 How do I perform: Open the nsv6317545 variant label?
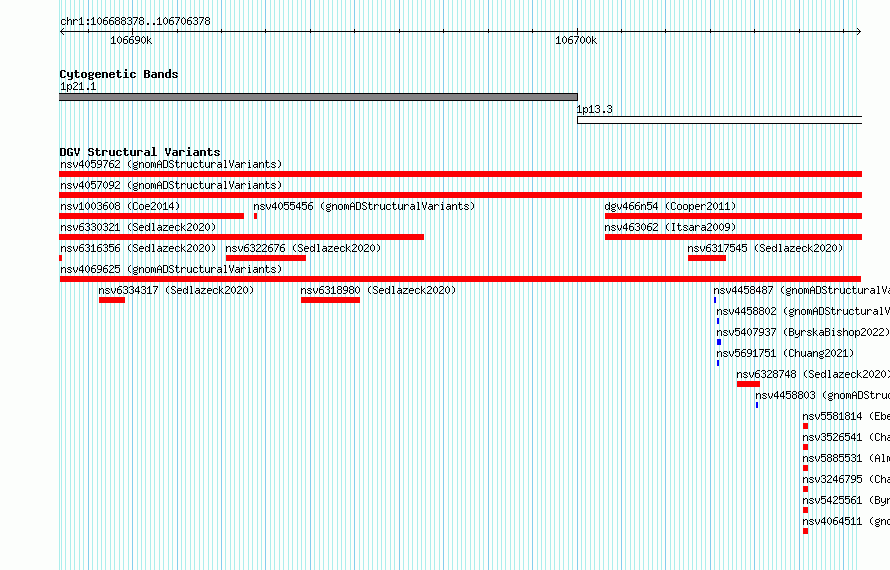[x=765, y=248]
